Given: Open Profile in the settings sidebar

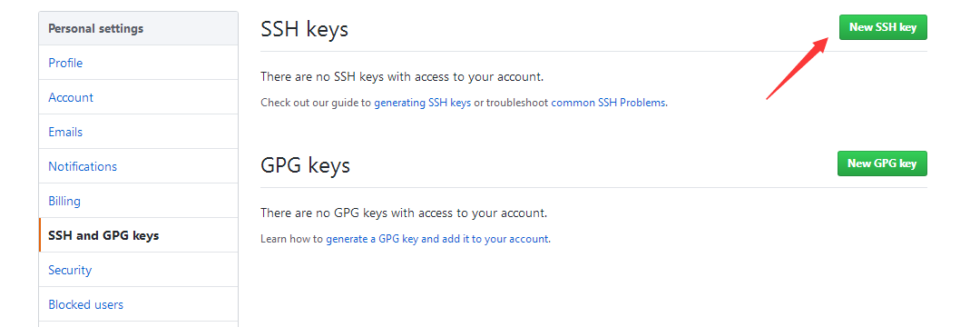Looking at the screenshot, I should click(138, 64).
